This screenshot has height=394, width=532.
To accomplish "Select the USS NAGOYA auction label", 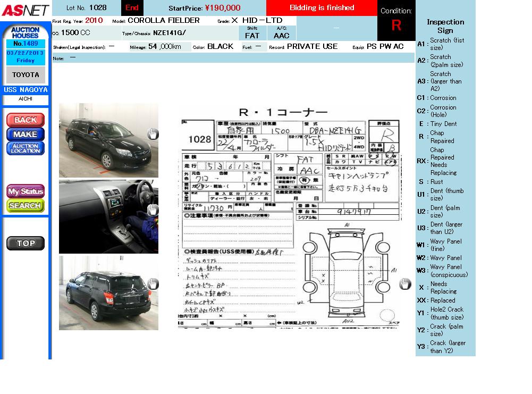I will point(26,90).
